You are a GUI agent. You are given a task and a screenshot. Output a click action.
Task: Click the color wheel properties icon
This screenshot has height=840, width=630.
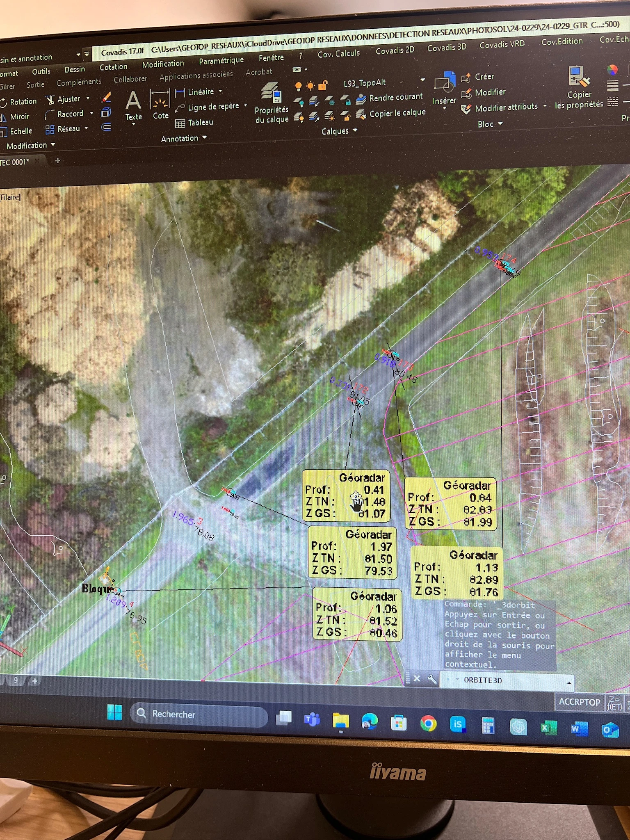coord(612,70)
